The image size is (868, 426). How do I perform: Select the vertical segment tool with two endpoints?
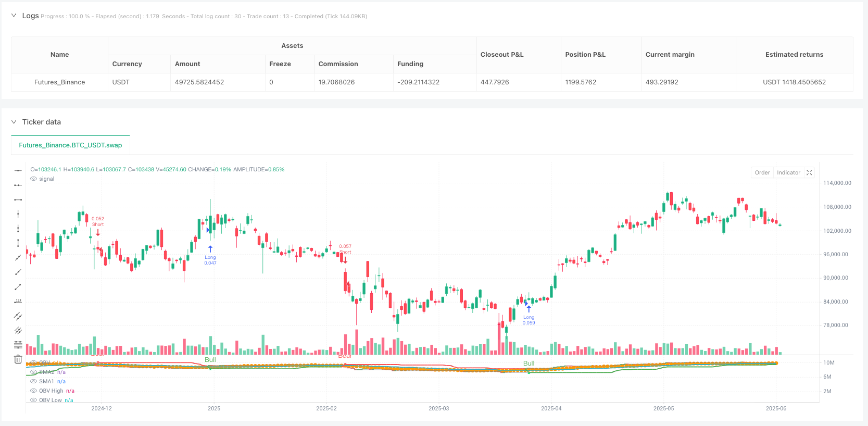coord(18,243)
